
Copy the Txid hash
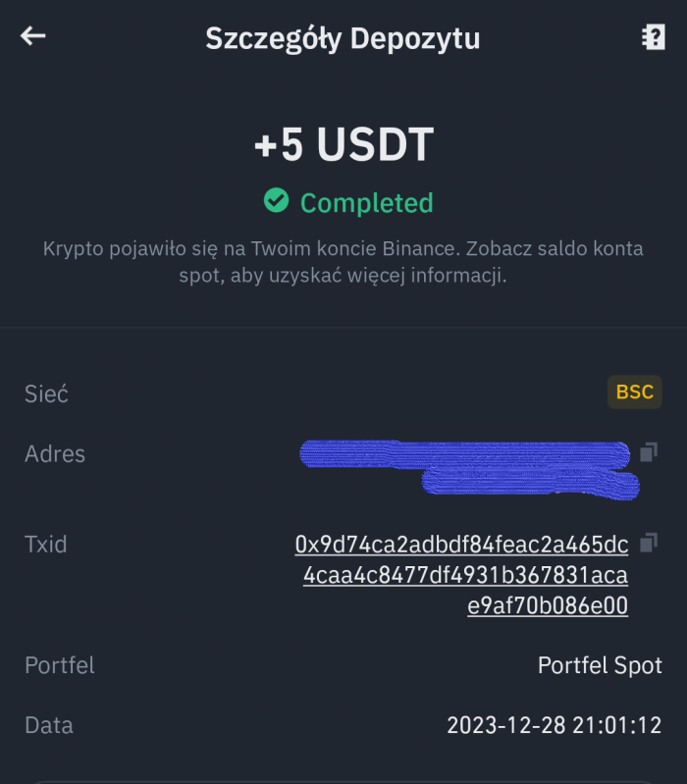click(x=649, y=542)
